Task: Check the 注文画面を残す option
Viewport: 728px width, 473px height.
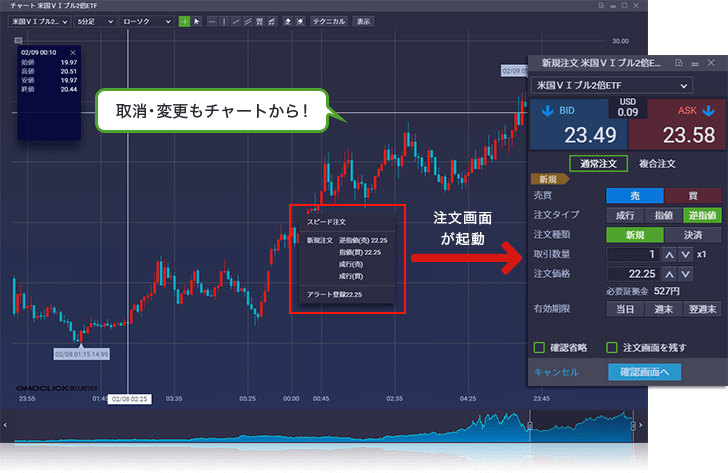Action: [612, 348]
